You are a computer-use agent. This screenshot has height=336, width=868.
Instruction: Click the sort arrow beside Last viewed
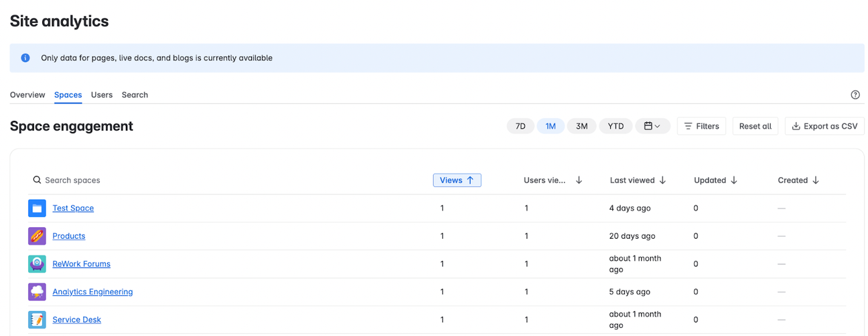(662, 180)
